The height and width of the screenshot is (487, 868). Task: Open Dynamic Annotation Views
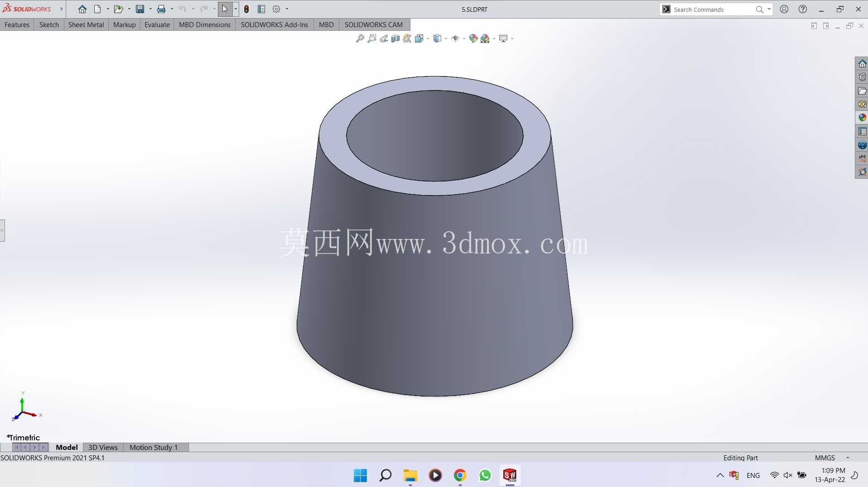click(x=407, y=38)
